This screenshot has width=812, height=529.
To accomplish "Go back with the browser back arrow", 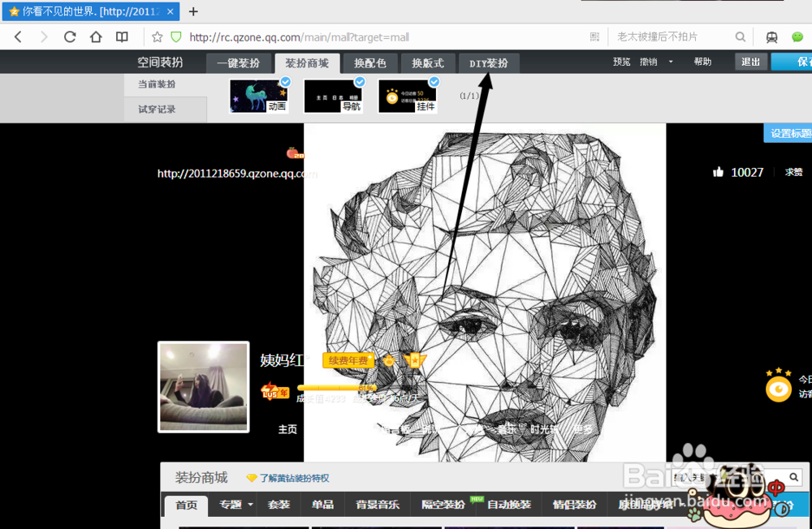I will click(x=18, y=37).
